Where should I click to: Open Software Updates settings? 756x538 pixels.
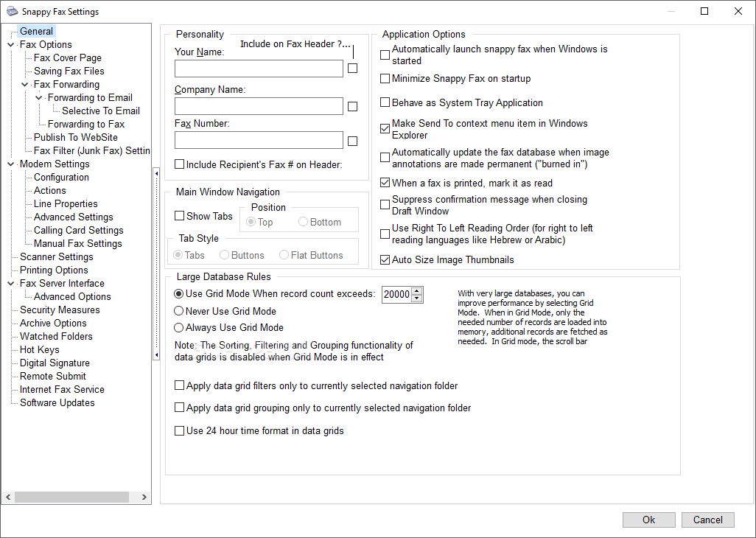(57, 402)
